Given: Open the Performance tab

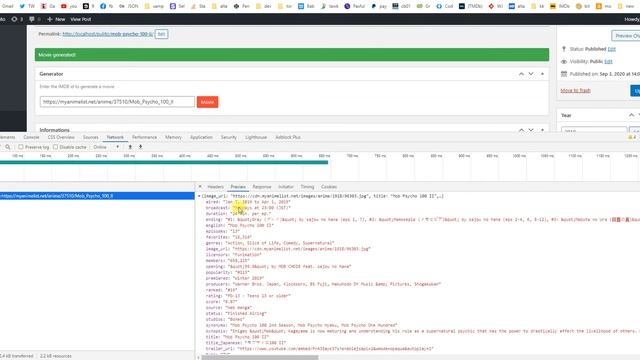Looking at the screenshot, I should pos(144,137).
